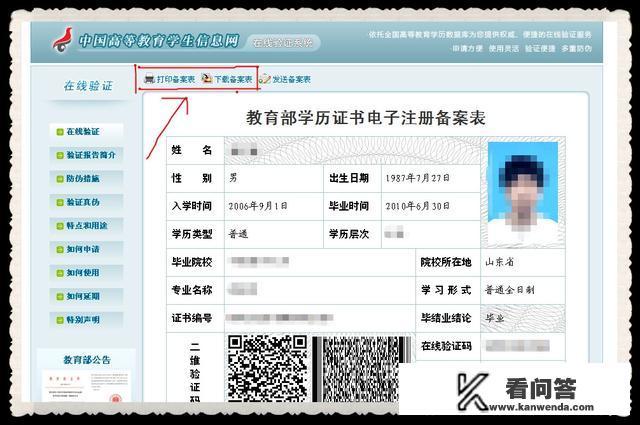
Task: Click the green bullet icon beside 在线验证
Action: tap(60, 132)
